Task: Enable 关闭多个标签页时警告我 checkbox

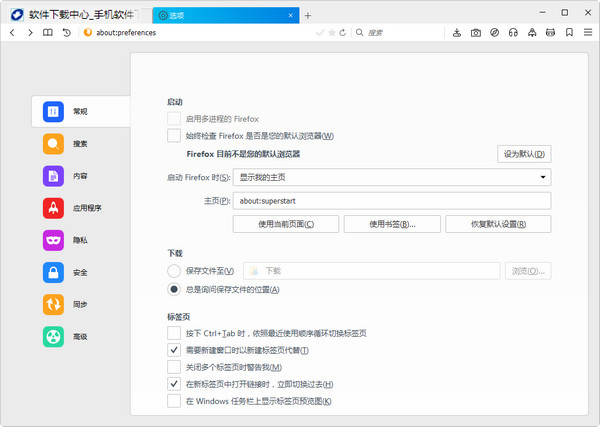Action: [174, 367]
